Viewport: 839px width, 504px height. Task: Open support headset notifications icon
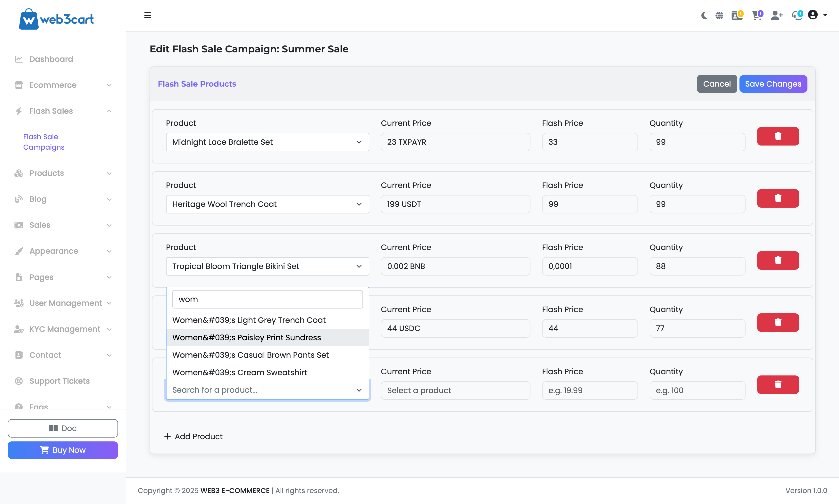(797, 15)
